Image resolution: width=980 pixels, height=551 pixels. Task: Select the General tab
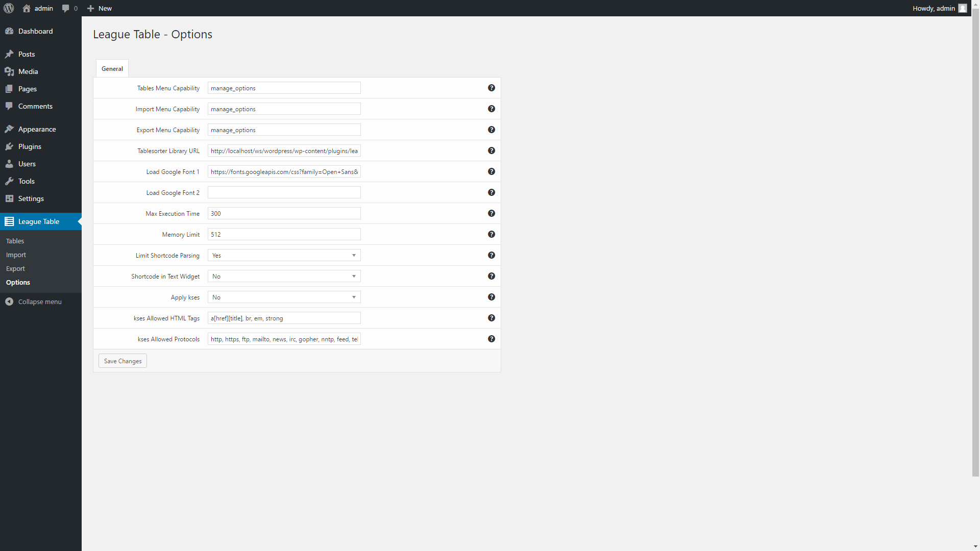(x=112, y=68)
